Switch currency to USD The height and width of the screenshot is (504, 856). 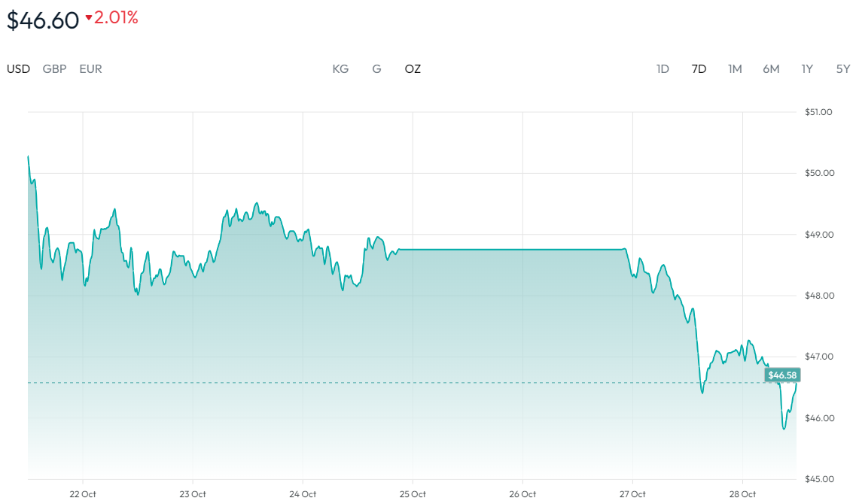tap(19, 69)
